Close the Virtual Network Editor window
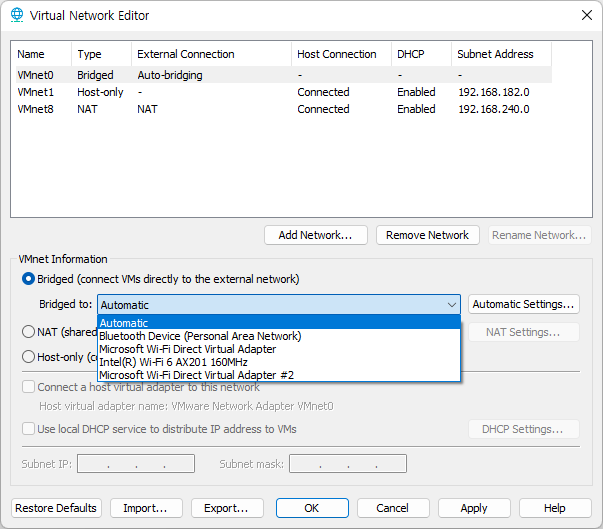603x529 pixels. [x=586, y=15]
